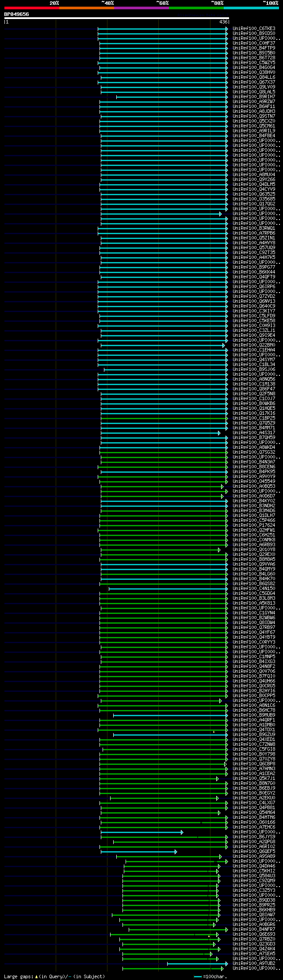Click the UniRef100_C4N150 label

click(x=254, y=589)
